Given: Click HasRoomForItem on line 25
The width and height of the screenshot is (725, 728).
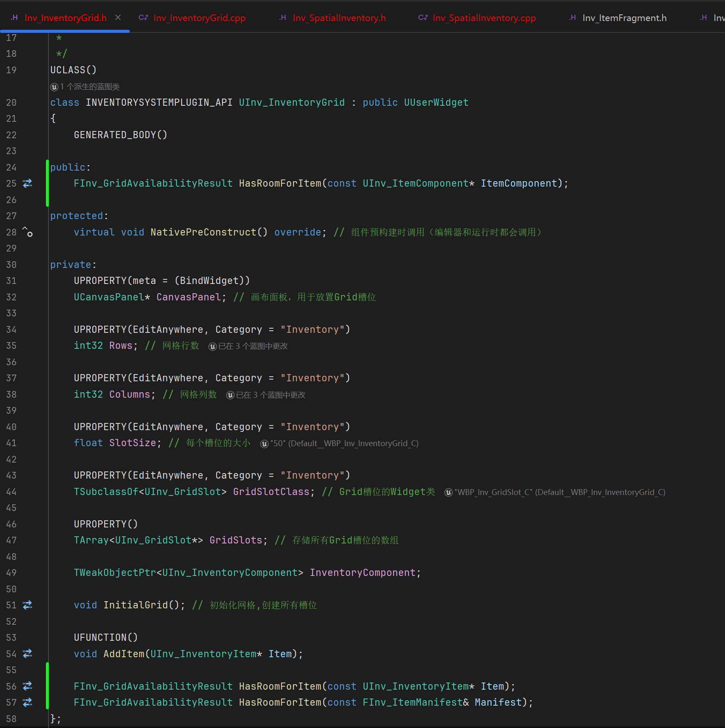Looking at the screenshot, I should tap(280, 183).
